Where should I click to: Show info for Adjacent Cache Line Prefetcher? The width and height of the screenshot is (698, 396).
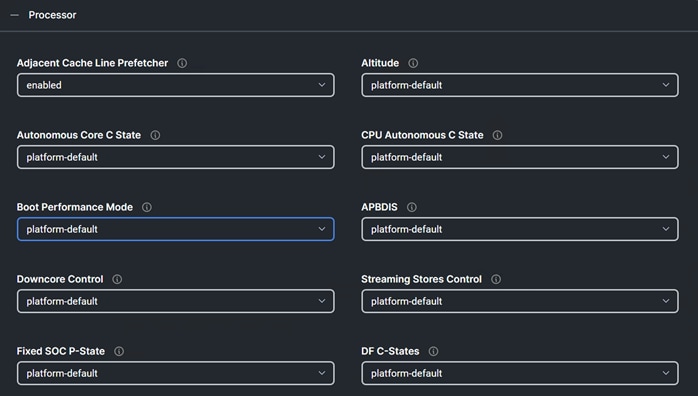point(182,63)
